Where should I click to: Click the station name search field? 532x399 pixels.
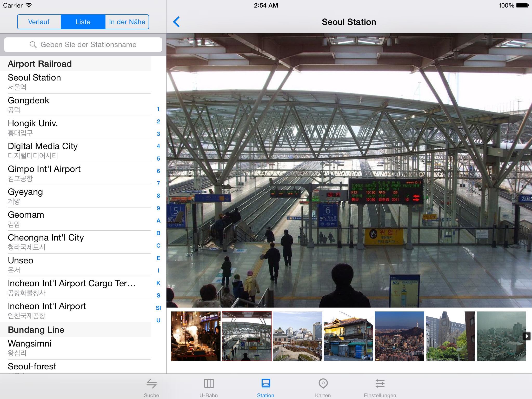(x=88, y=45)
